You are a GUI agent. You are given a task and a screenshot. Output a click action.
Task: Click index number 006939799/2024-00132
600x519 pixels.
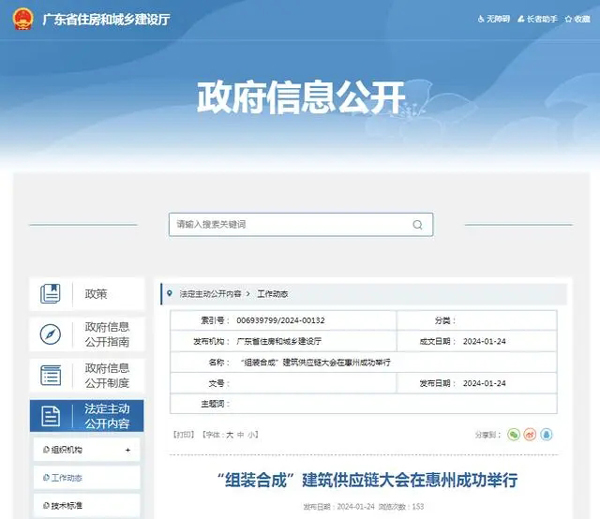280,320
